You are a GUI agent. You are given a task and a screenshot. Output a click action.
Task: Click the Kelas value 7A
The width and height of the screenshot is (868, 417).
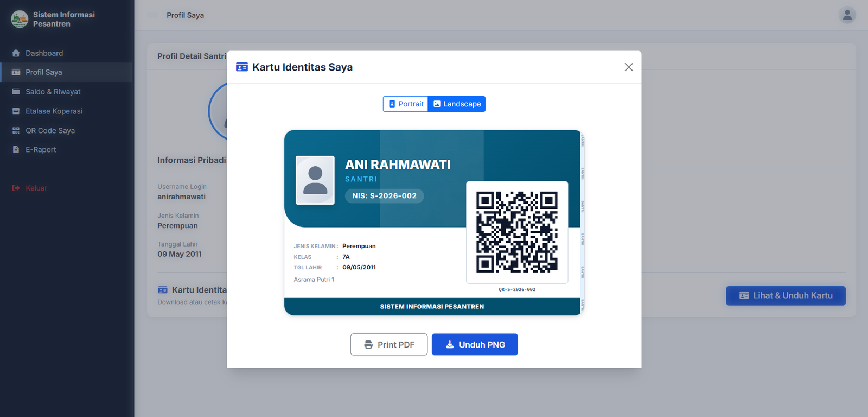(346, 257)
